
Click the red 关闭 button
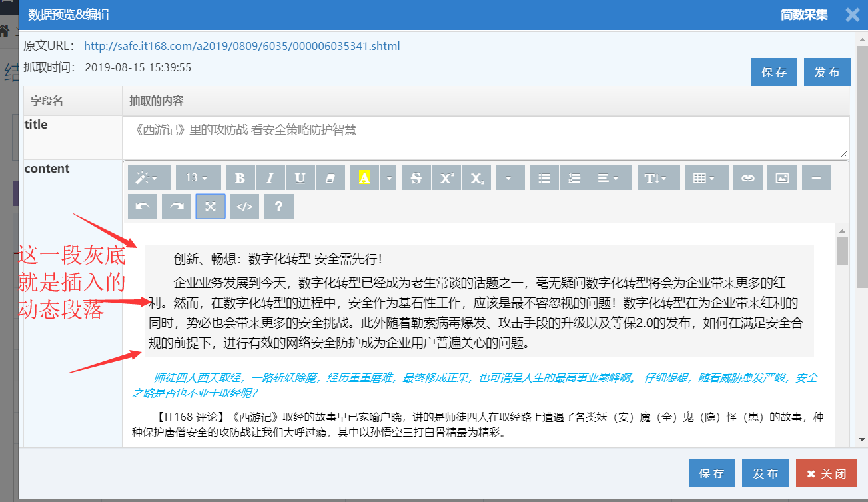(x=827, y=473)
